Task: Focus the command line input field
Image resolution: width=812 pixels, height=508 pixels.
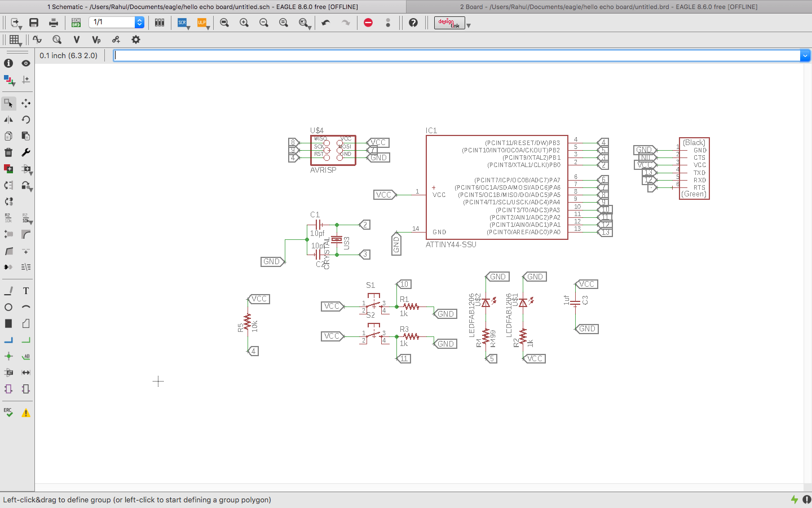Action: (457, 55)
